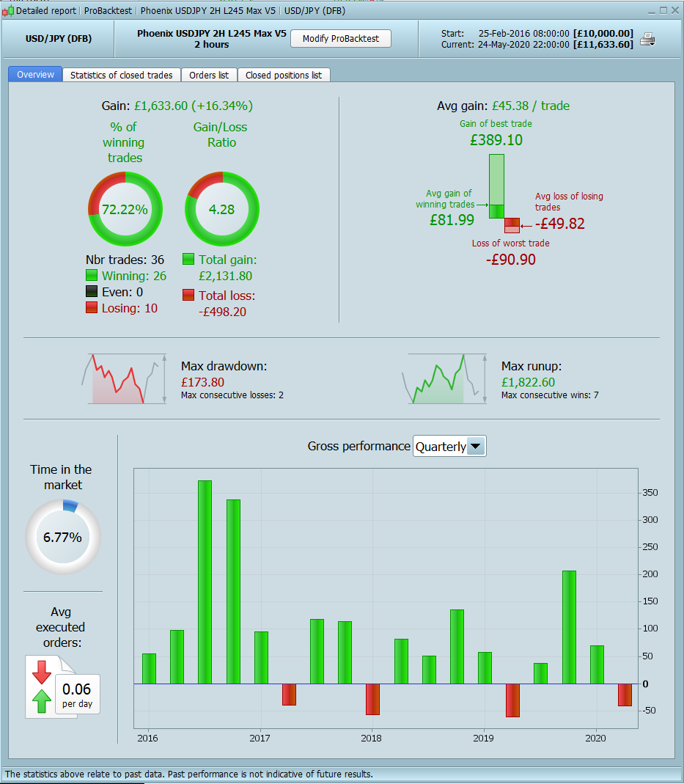Click the red down arrow orders icon

[x=42, y=672]
